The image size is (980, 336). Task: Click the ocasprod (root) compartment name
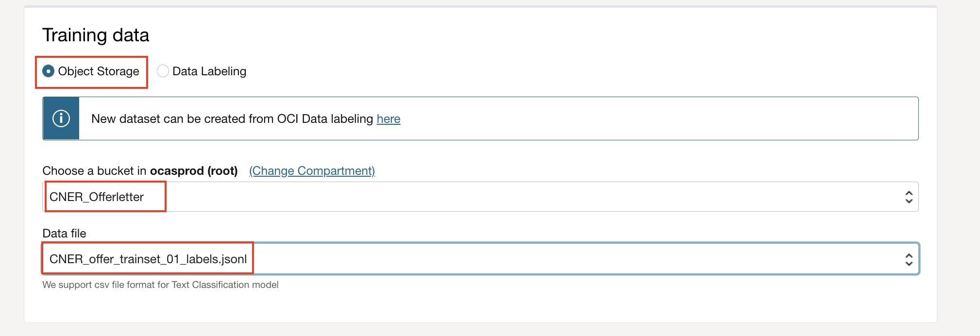(194, 171)
